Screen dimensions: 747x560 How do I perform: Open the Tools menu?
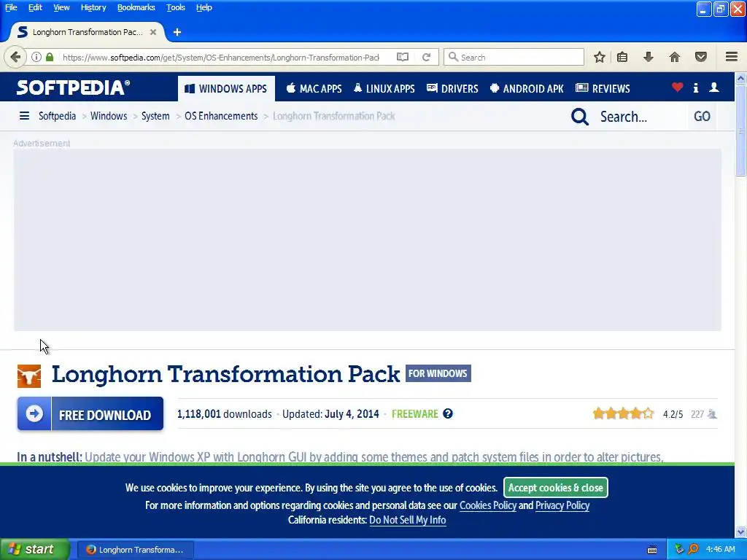click(x=176, y=7)
